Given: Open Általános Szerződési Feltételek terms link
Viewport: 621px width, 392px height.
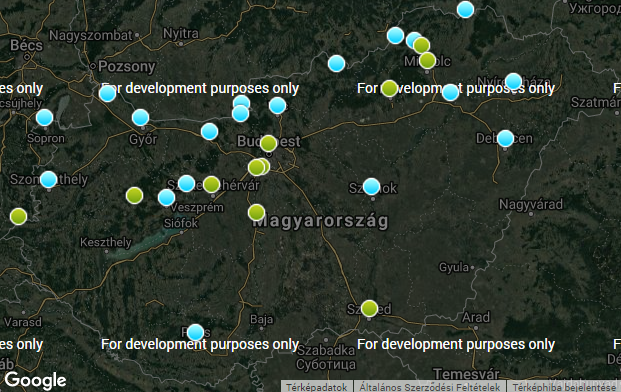Looking at the screenshot, I should click(429, 387).
